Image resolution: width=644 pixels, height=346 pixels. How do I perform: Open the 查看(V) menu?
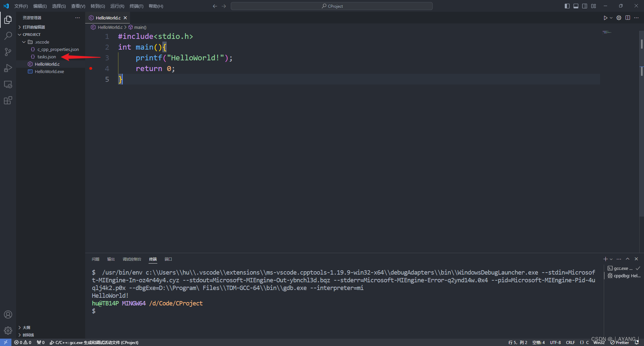[78, 6]
